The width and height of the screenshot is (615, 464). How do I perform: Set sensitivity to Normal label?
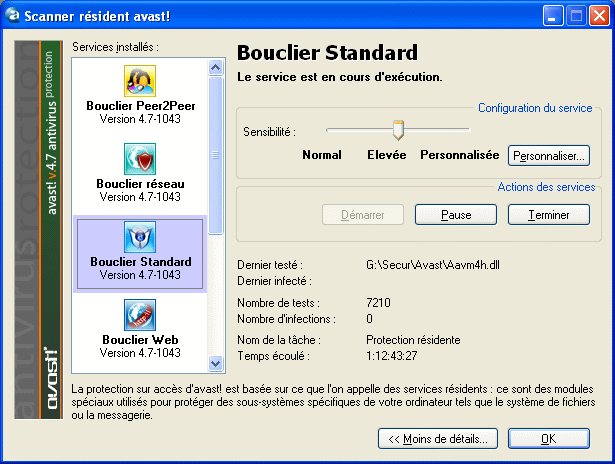click(322, 155)
